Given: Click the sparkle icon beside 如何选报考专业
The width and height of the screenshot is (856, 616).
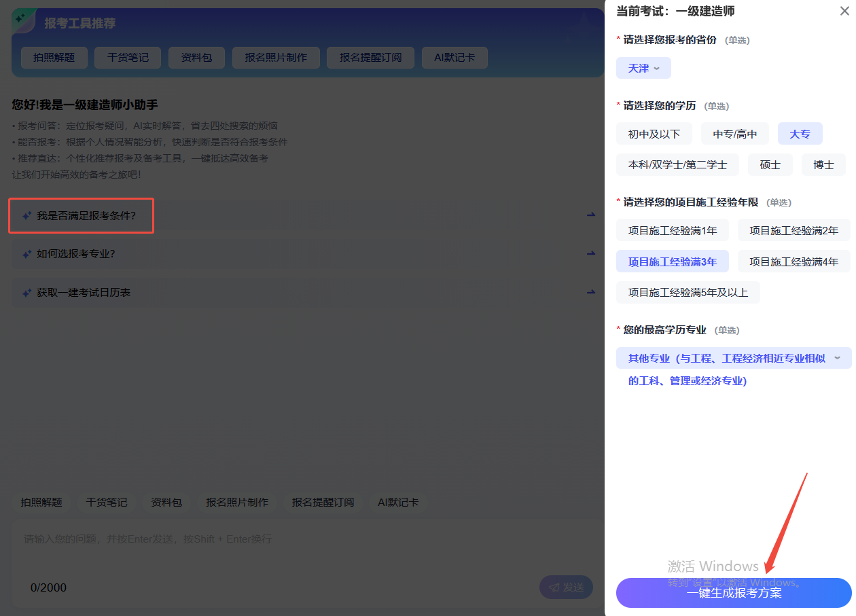Looking at the screenshot, I should pyautogui.click(x=27, y=254).
